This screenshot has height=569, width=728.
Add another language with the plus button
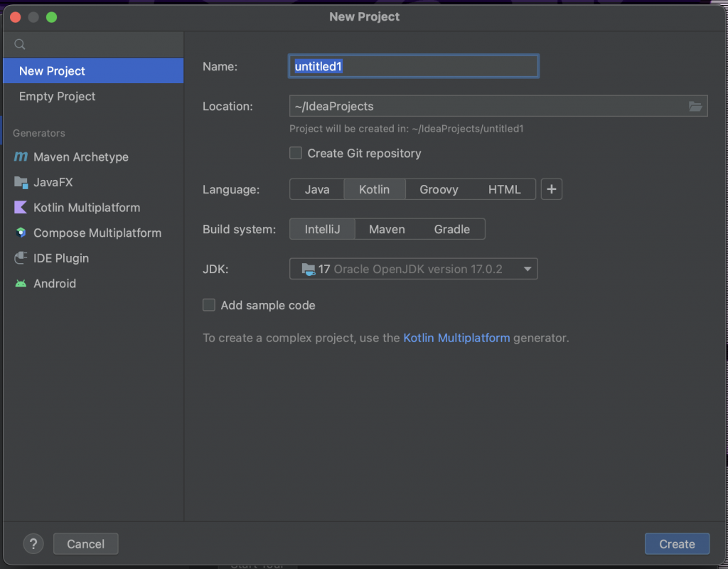pos(552,189)
